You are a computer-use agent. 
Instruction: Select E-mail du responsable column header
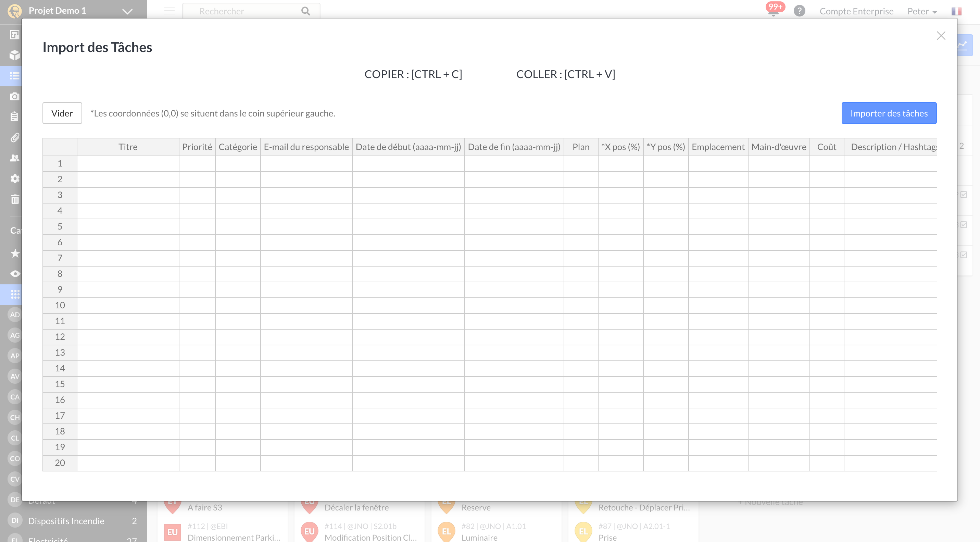[306, 147]
